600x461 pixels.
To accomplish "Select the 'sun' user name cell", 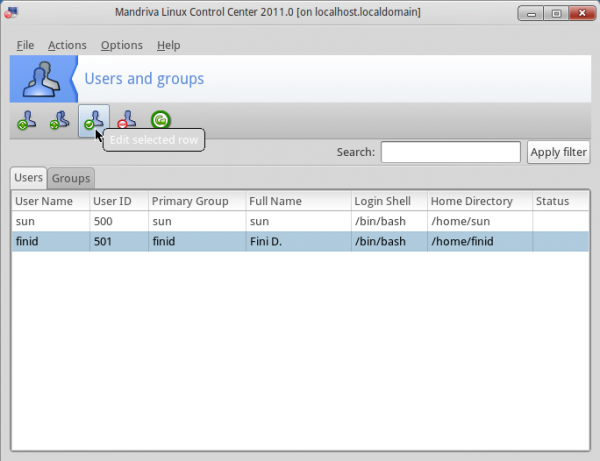I will pyautogui.click(x=51, y=221).
